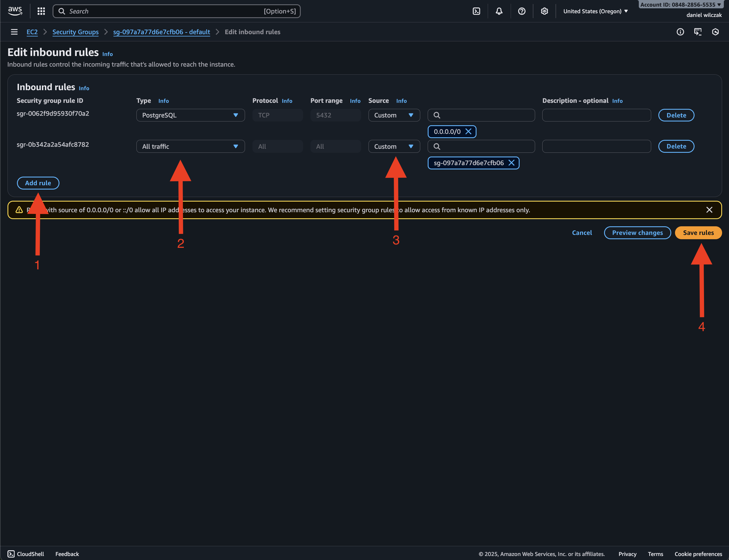Open the help question mark menu
The image size is (729, 560).
click(x=522, y=11)
